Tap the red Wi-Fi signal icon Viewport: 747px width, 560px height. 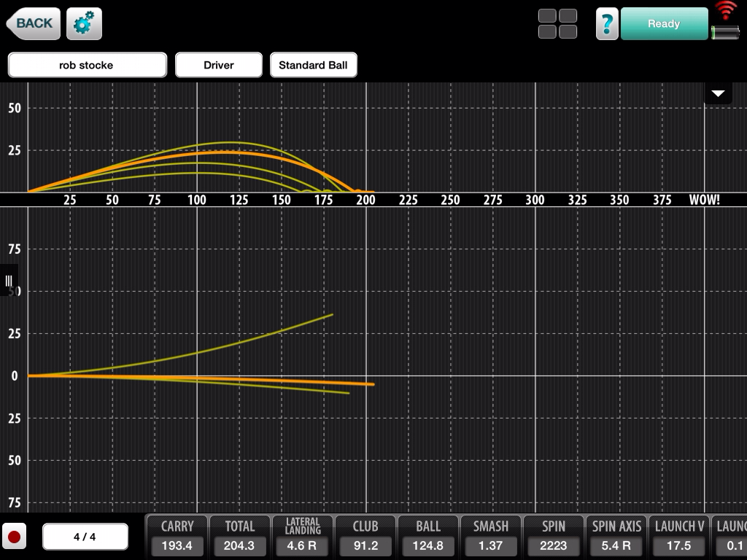click(x=726, y=12)
